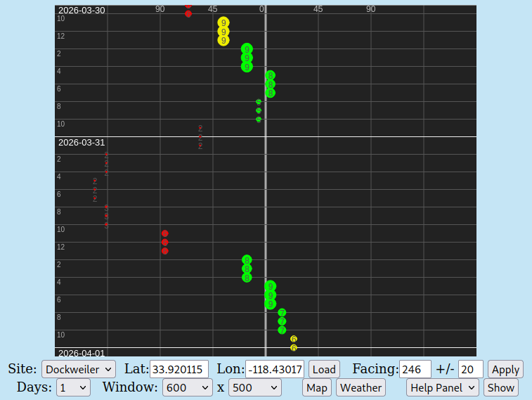Viewport: 532px width, 400px height.
Task: Open Window height dropdown showing 500
Action: pyautogui.click(x=255, y=387)
